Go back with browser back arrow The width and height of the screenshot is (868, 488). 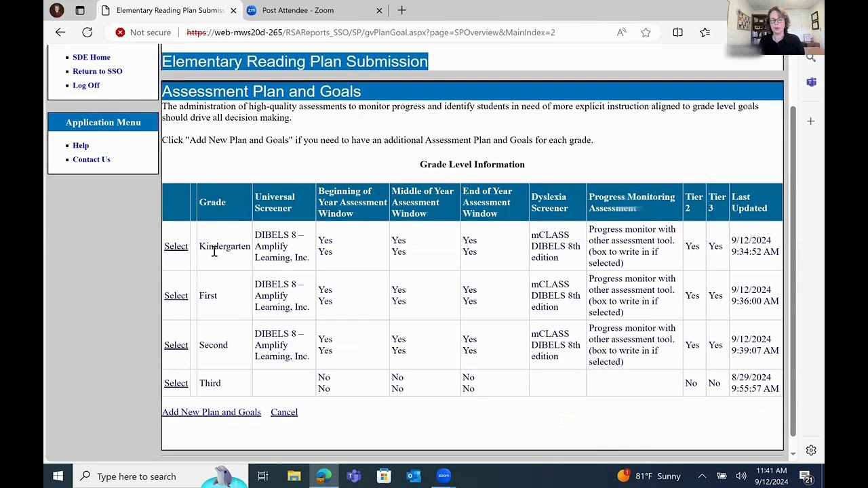(60, 32)
